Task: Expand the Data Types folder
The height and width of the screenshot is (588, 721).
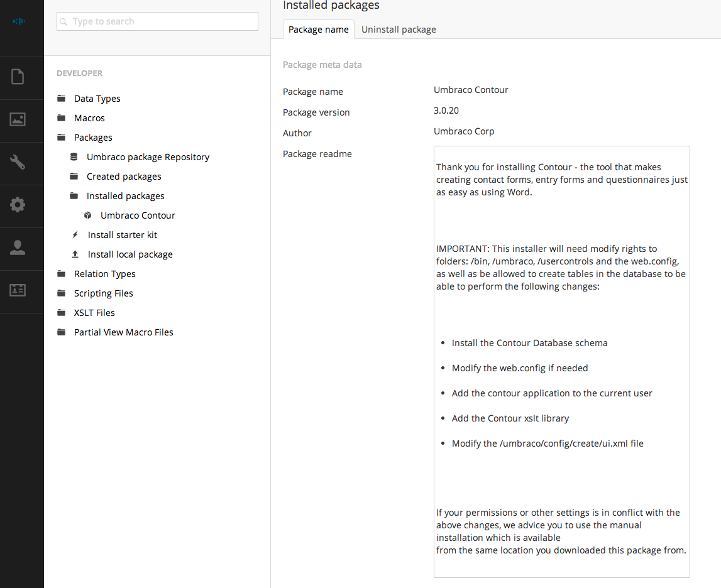Action: click(x=61, y=99)
